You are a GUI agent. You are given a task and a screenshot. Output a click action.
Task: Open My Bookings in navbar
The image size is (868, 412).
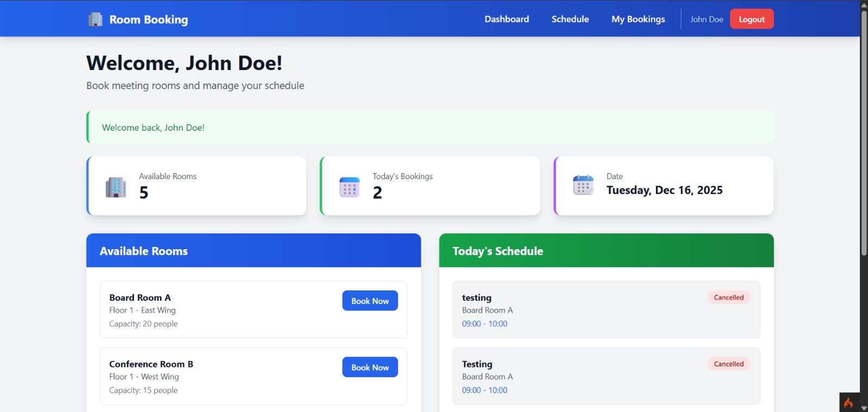pos(638,19)
